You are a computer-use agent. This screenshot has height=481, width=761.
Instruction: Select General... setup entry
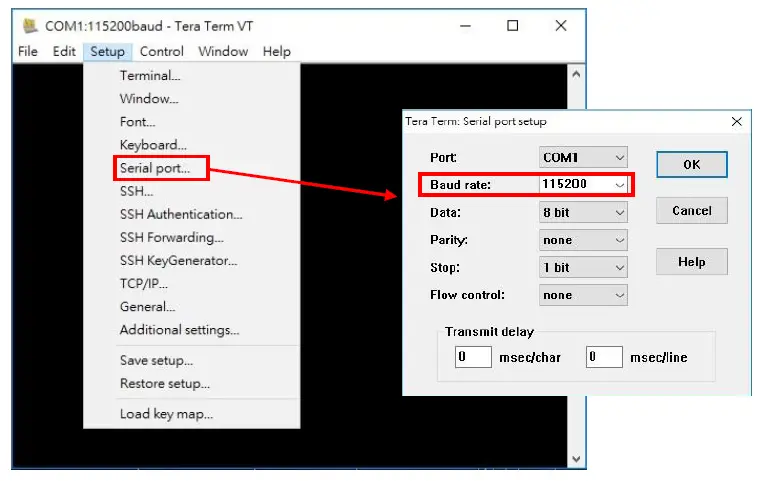[x=148, y=307]
